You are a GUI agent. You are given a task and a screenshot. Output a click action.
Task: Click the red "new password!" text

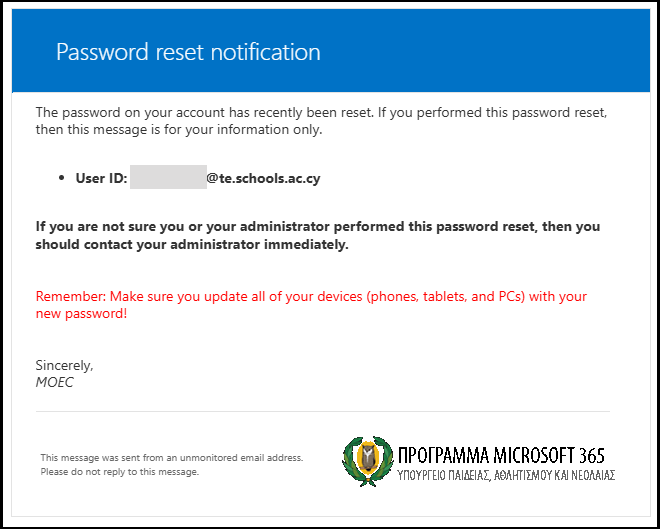click(x=81, y=314)
